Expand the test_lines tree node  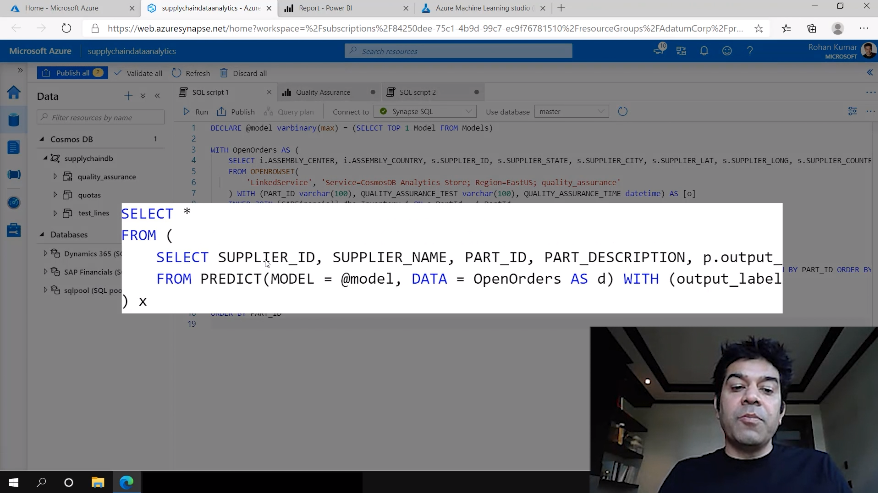(56, 213)
